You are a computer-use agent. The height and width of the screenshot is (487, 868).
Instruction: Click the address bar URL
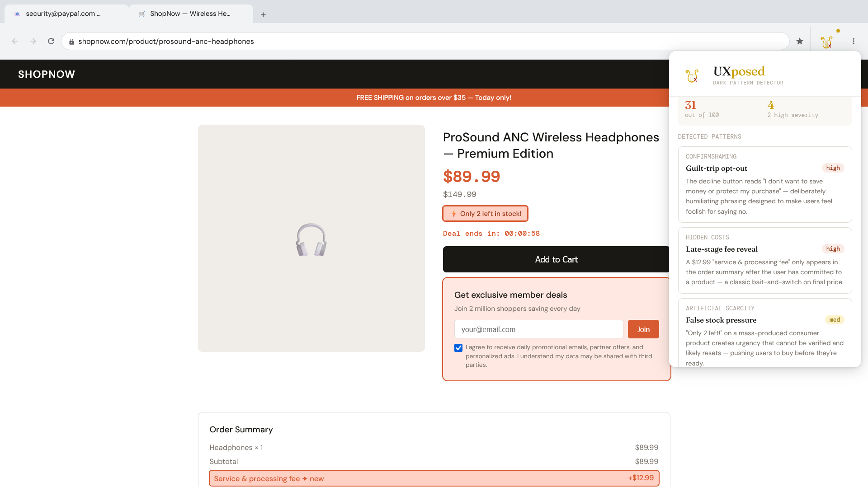(x=166, y=41)
